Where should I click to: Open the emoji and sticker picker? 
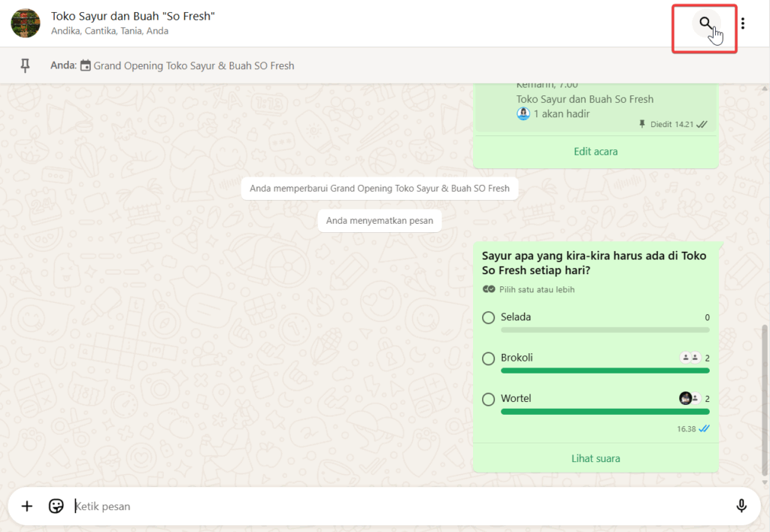tap(56, 506)
